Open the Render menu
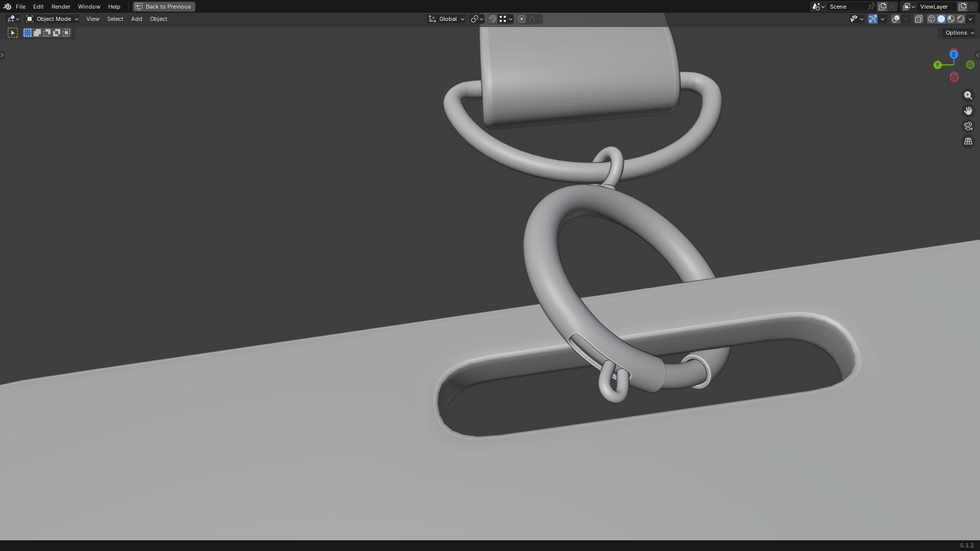 (x=61, y=7)
